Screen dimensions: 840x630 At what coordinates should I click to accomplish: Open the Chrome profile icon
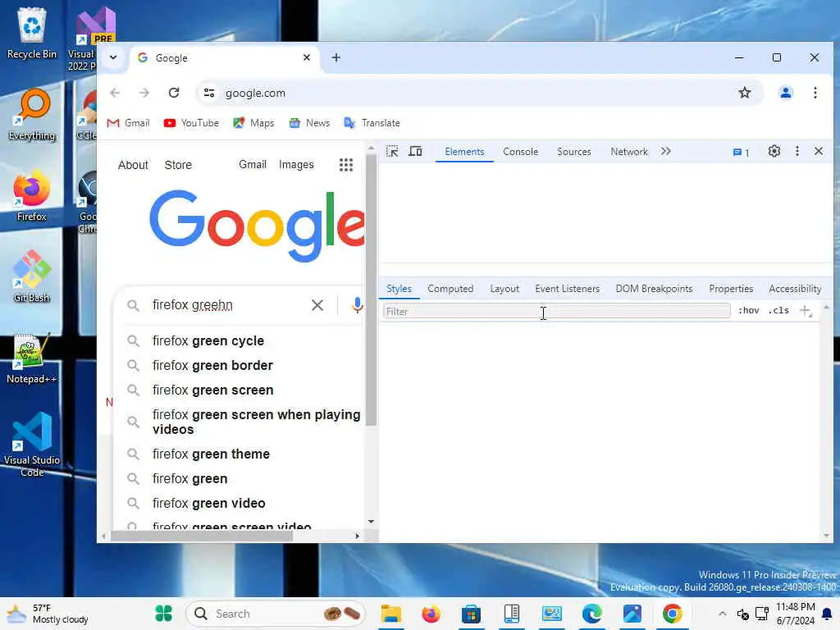(x=785, y=93)
